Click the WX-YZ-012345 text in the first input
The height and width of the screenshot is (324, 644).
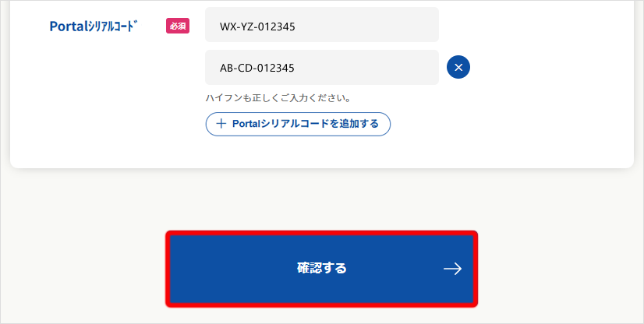coord(257,26)
